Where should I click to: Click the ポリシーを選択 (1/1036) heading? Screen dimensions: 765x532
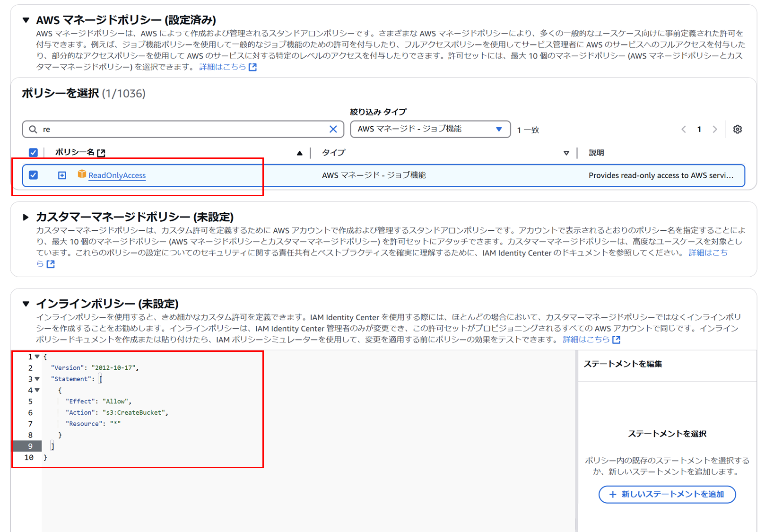(84, 93)
